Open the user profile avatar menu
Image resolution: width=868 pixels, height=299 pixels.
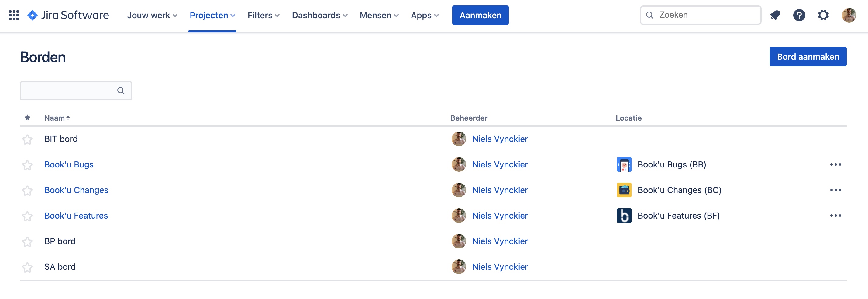[849, 15]
